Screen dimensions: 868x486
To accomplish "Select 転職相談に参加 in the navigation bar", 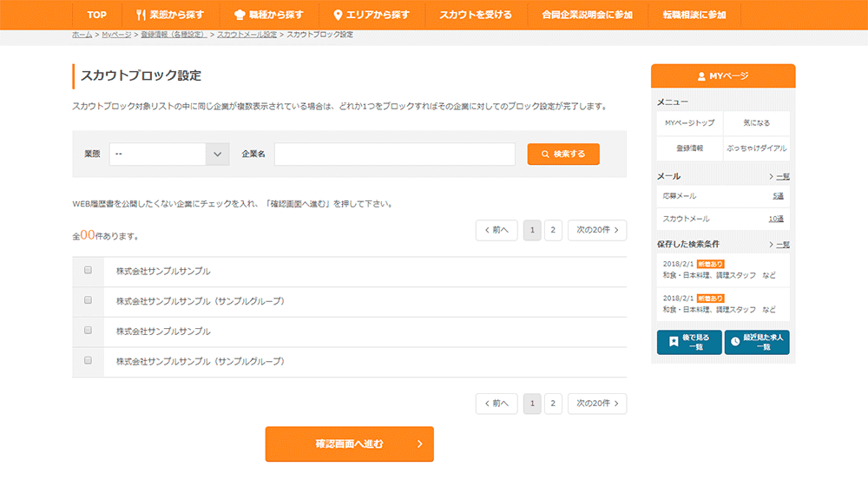I will click(x=694, y=15).
